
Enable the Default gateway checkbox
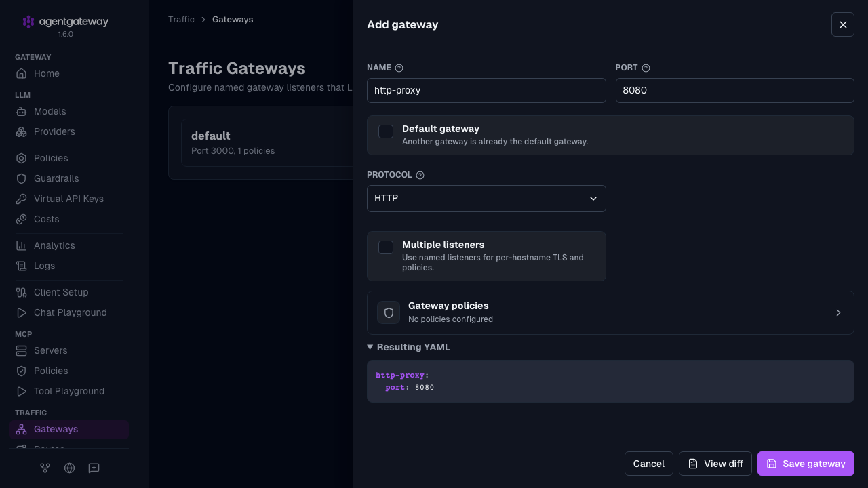386,131
